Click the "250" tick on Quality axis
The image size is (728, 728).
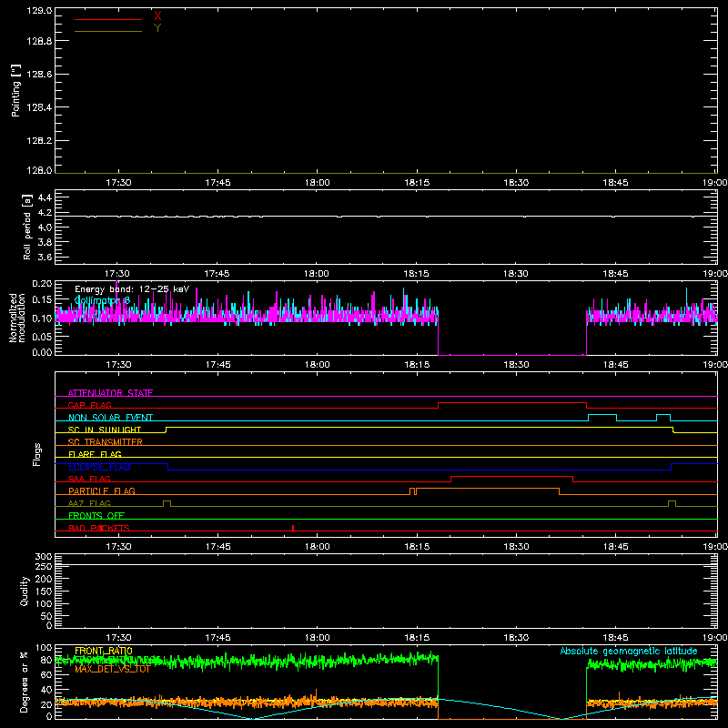44,566
